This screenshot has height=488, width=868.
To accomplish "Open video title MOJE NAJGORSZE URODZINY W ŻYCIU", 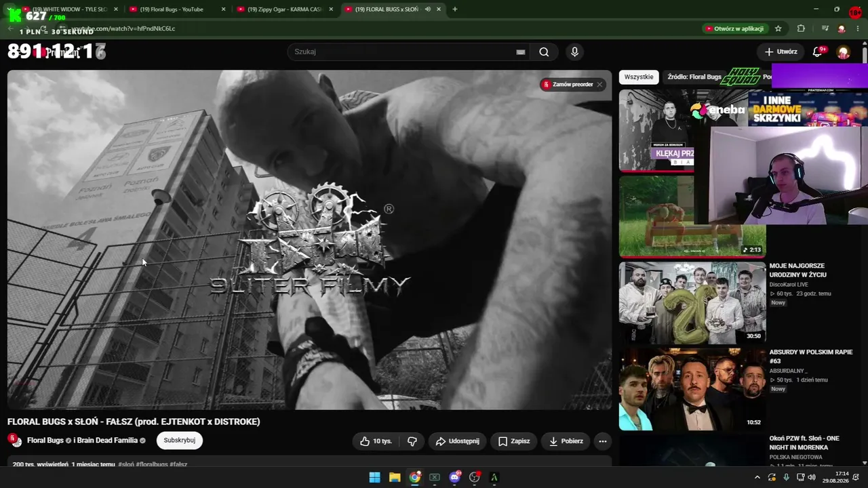I will coord(798,270).
